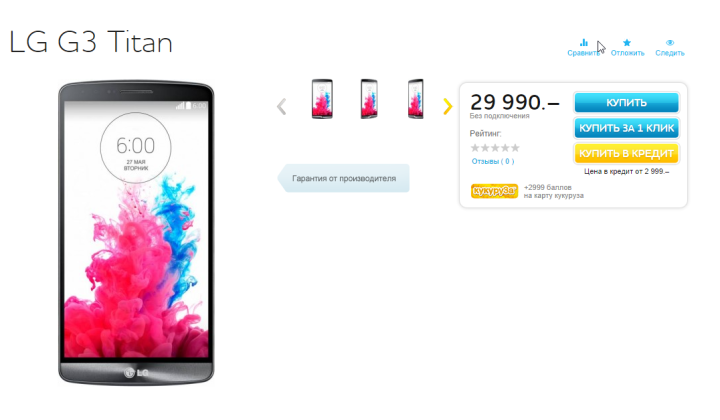Click the Сравнить bar chart icon
Viewport: 720px width, 420px height.
point(584,43)
